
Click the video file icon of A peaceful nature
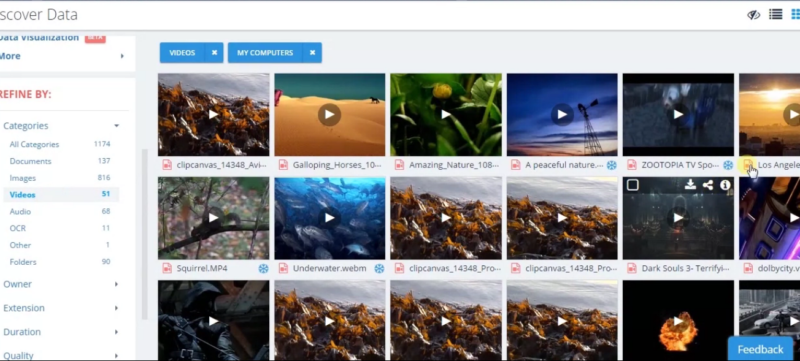[516, 165]
